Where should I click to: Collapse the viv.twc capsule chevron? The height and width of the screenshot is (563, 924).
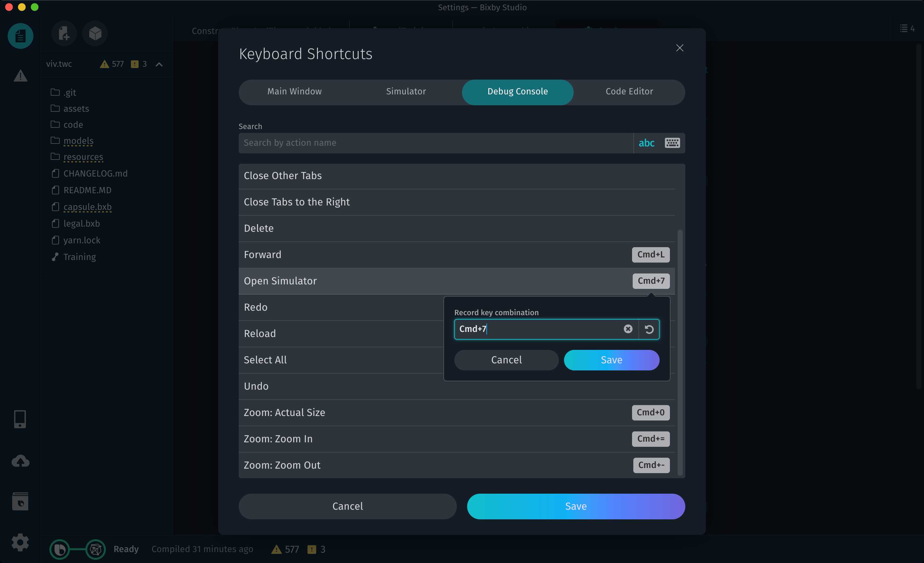tap(159, 65)
